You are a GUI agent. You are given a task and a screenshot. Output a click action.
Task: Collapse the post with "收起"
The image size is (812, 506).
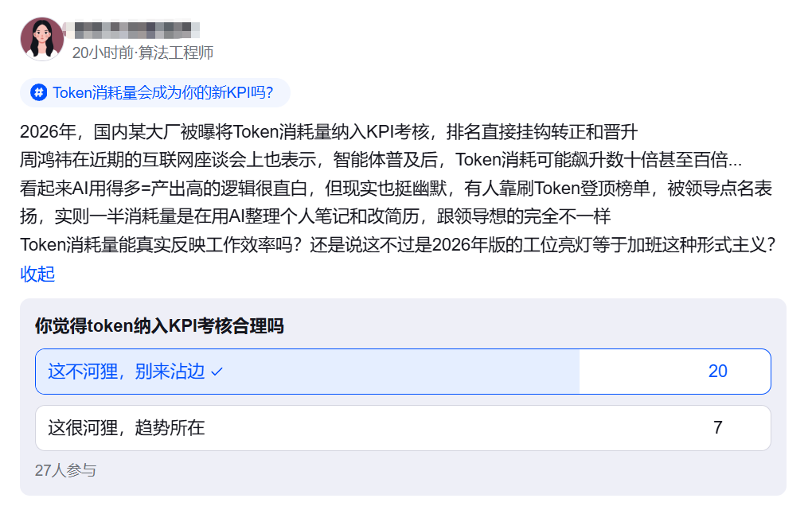pyautogui.click(x=37, y=274)
